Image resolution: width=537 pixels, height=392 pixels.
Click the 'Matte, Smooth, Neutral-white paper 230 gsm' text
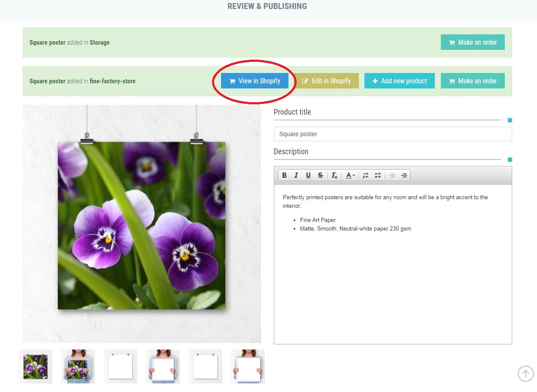point(355,229)
